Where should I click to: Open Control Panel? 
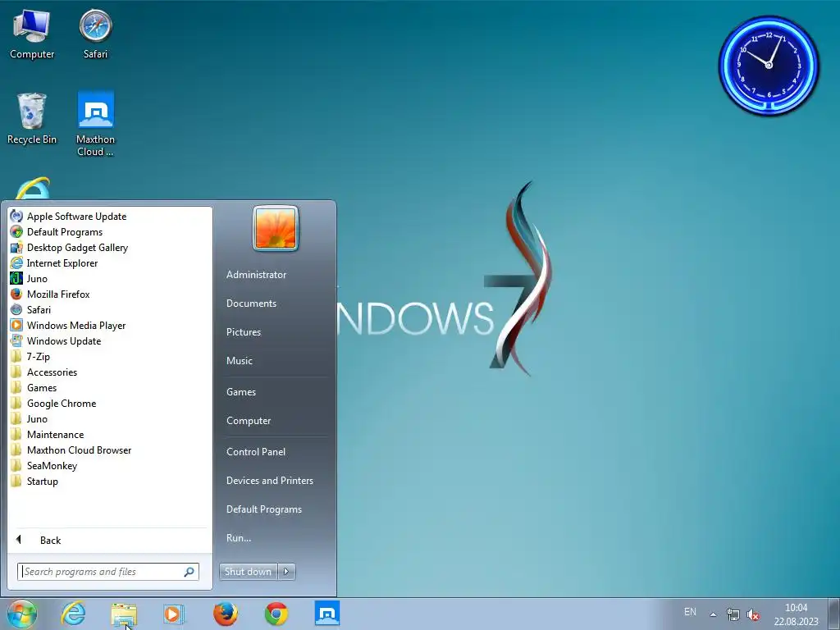(256, 452)
